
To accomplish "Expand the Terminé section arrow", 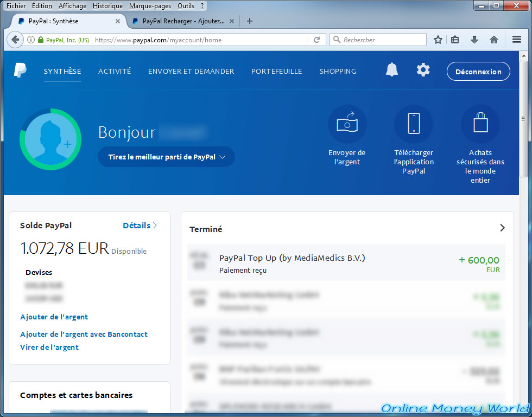I will (x=503, y=228).
